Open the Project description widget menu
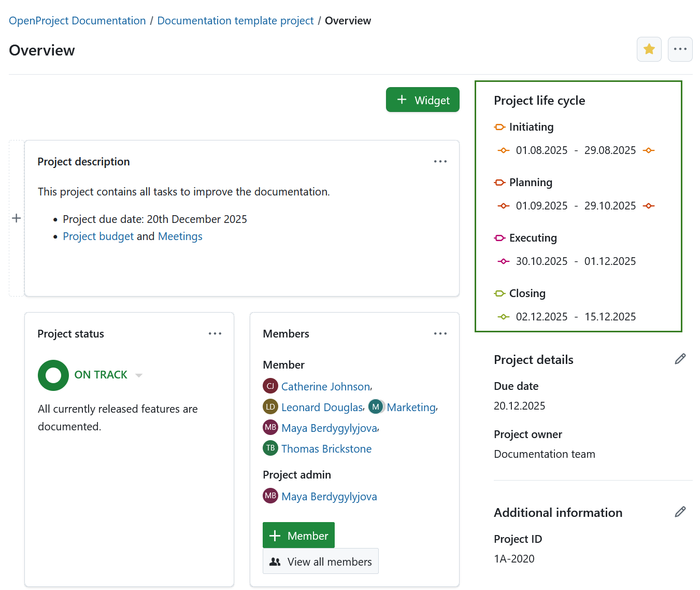700x590 pixels. [x=440, y=161]
